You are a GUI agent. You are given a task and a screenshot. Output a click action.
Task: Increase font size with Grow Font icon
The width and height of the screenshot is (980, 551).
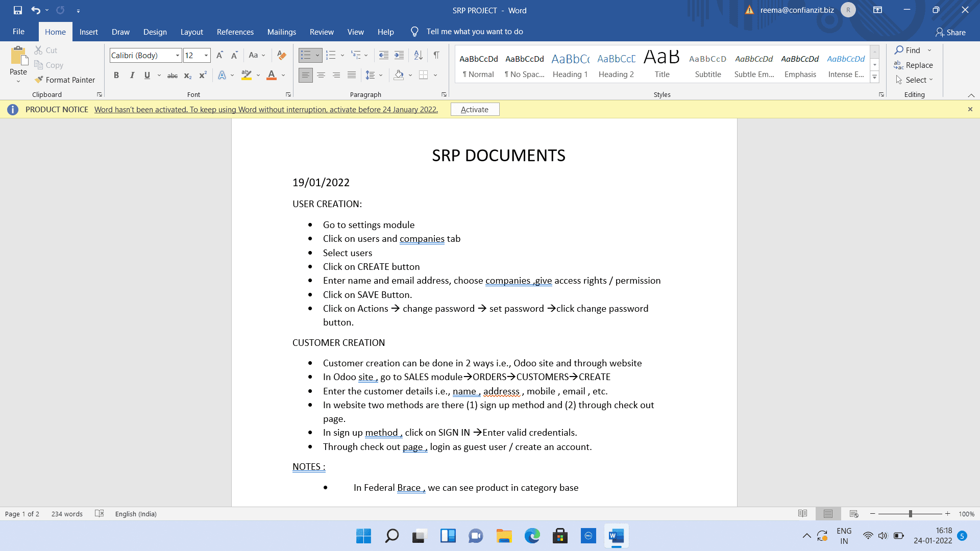(219, 55)
